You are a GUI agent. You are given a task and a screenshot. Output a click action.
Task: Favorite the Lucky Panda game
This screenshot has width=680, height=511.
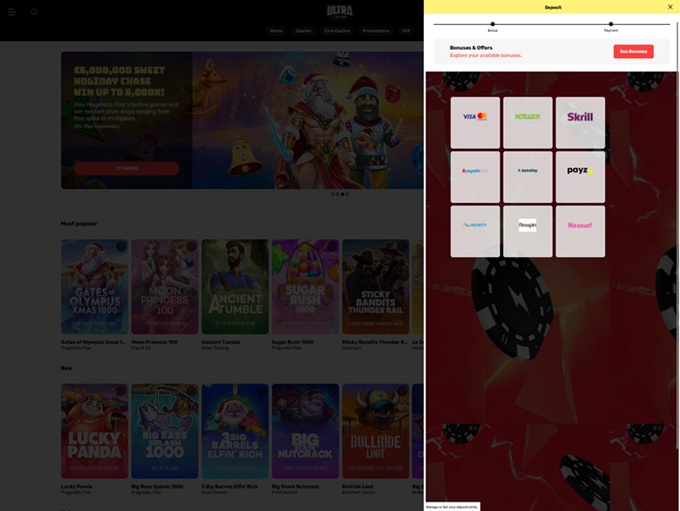[x=121, y=391]
